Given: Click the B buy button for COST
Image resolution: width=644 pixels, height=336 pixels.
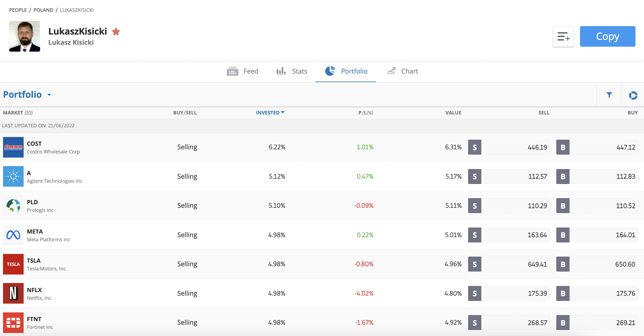Looking at the screenshot, I should pyautogui.click(x=563, y=147).
